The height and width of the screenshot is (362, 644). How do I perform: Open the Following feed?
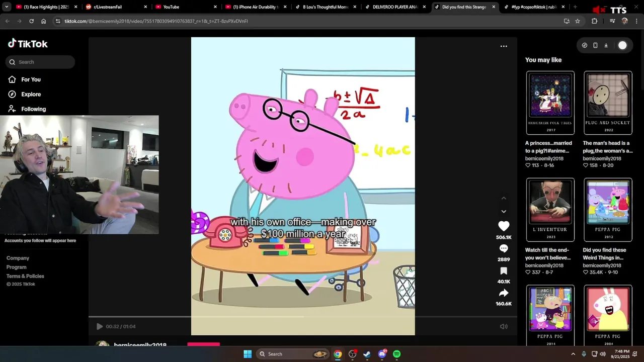pos(27,109)
